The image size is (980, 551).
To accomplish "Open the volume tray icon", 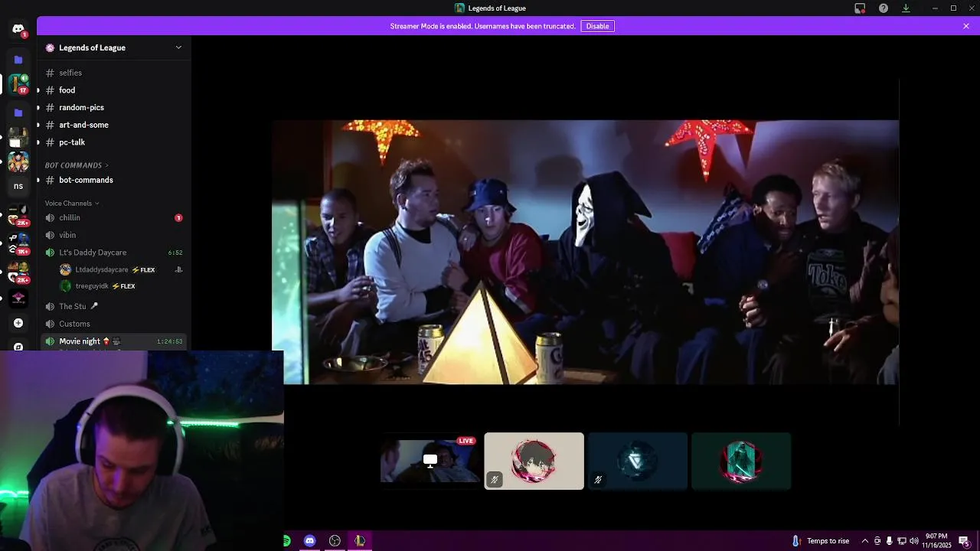I will [913, 541].
